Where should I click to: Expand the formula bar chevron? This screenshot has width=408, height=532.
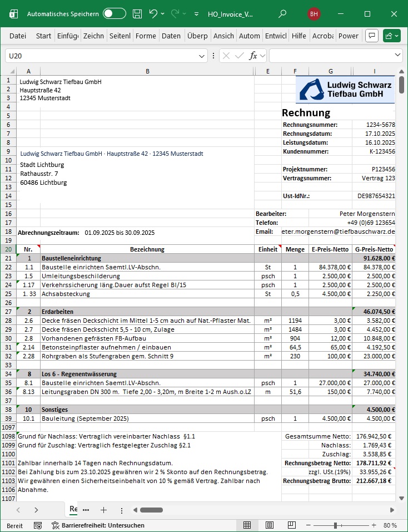point(397,56)
